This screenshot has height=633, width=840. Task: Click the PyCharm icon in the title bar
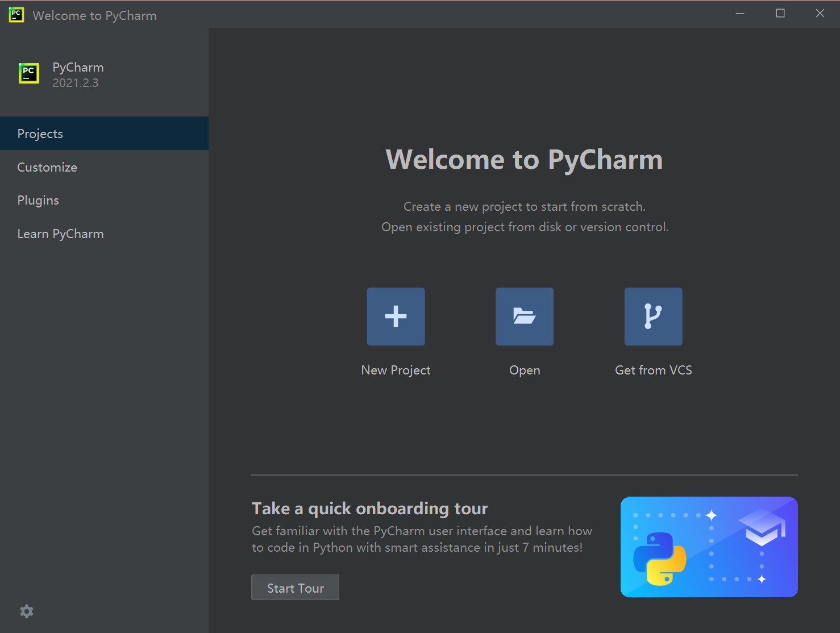coord(16,15)
